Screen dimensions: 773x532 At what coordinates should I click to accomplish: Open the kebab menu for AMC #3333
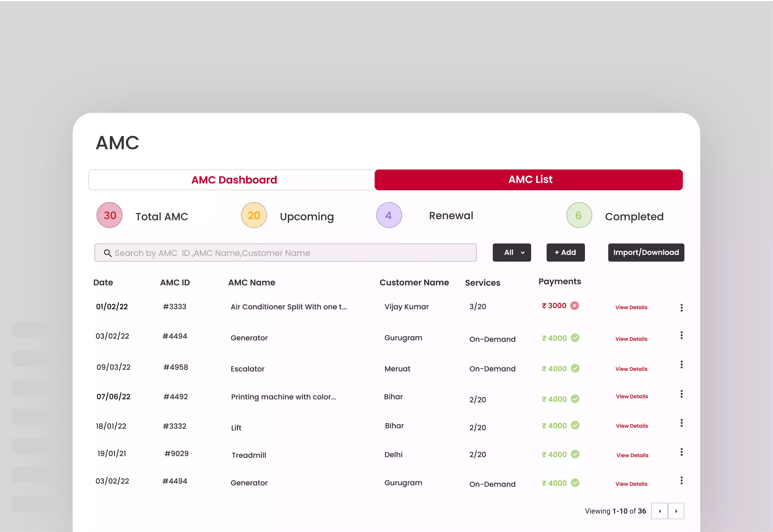coord(682,308)
